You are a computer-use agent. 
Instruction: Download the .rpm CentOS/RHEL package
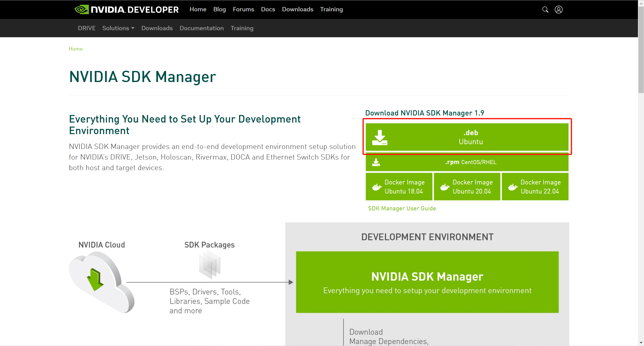pos(470,162)
